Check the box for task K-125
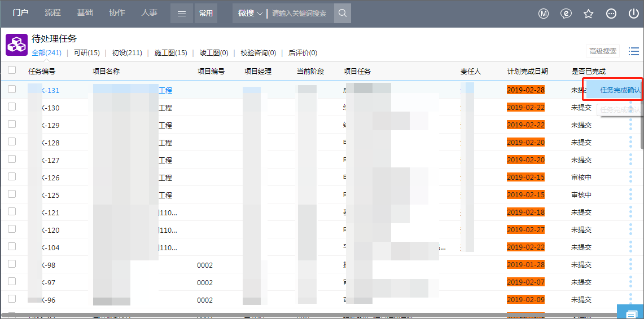The height and width of the screenshot is (319, 644). (x=12, y=193)
